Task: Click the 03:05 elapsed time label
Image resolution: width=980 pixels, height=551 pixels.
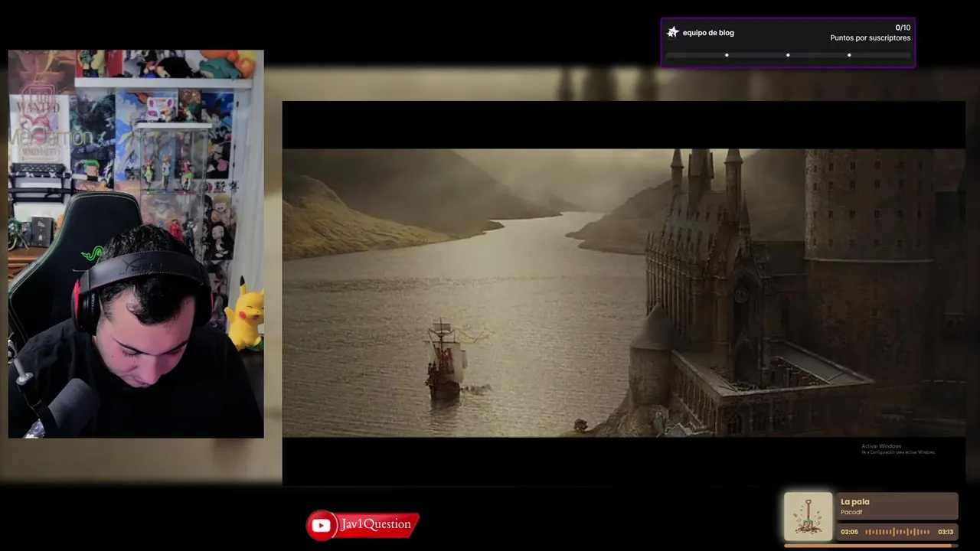Action: 849,532
